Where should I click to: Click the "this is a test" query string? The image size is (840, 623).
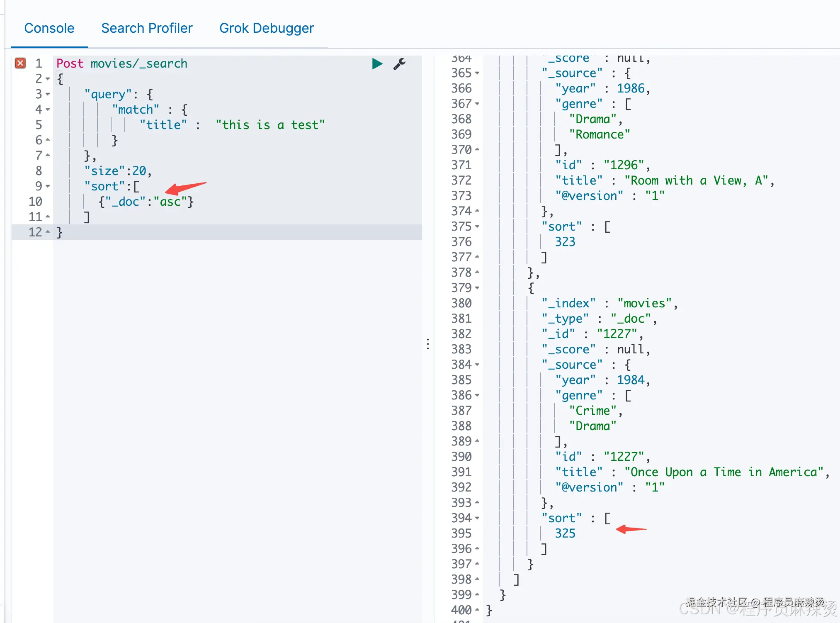point(270,125)
